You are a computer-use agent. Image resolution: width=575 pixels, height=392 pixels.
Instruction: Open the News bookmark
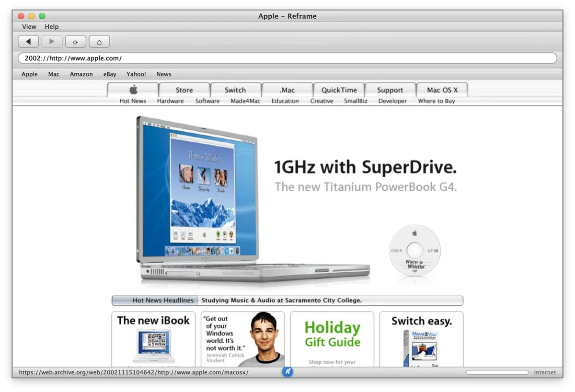(x=164, y=74)
